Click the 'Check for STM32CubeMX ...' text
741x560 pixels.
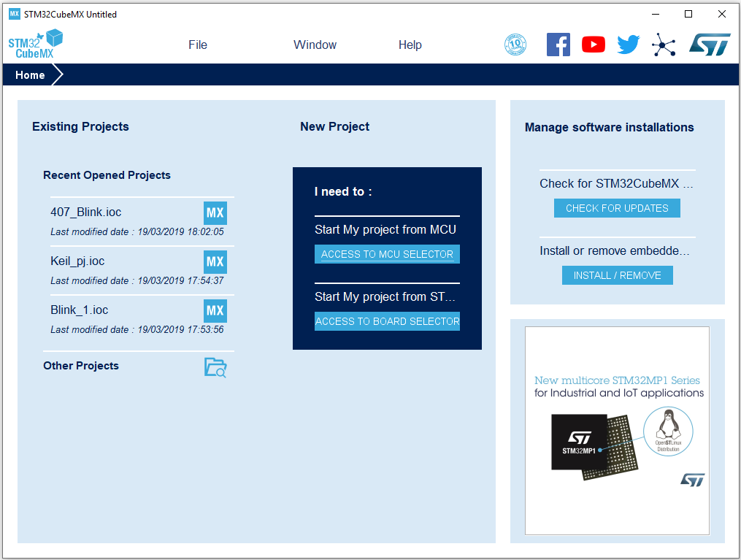coord(616,183)
